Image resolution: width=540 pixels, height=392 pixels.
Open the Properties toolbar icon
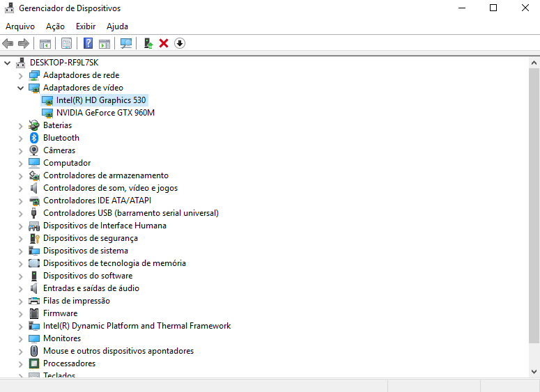click(66, 43)
